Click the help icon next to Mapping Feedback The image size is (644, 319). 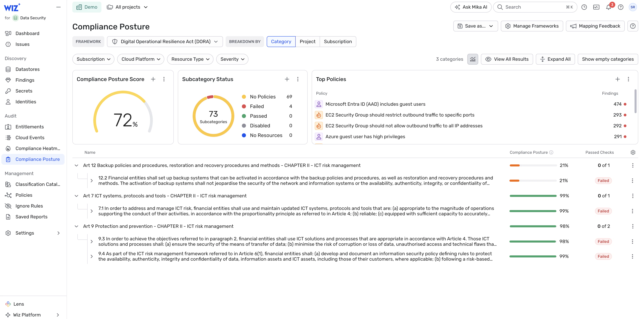click(x=633, y=26)
